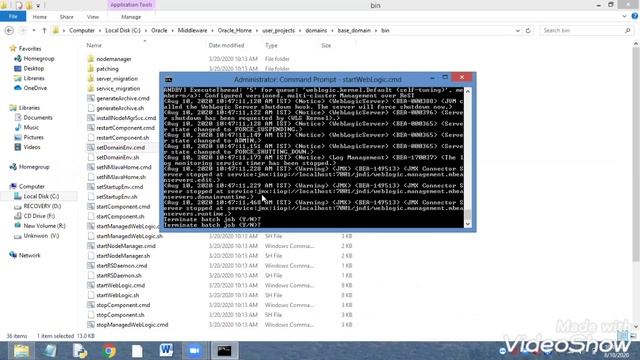Click the patching folder icon
Image resolution: width=640 pixels, height=360 pixels.
pos(91,69)
